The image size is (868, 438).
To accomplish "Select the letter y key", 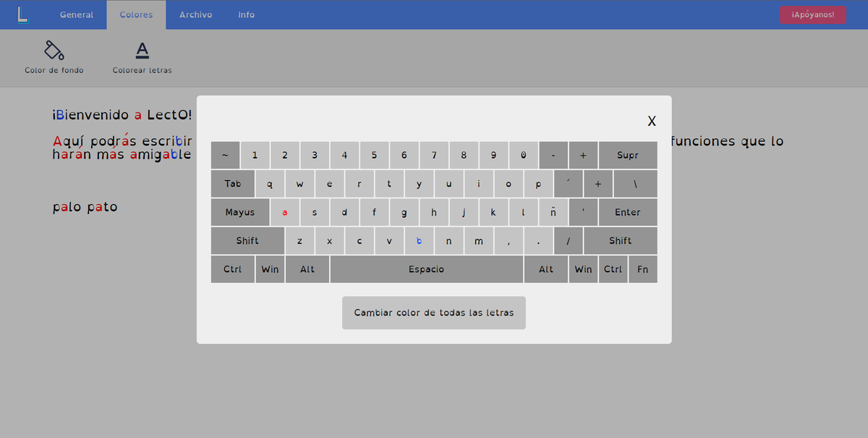I will pyautogui.click(x=419, y=184).
